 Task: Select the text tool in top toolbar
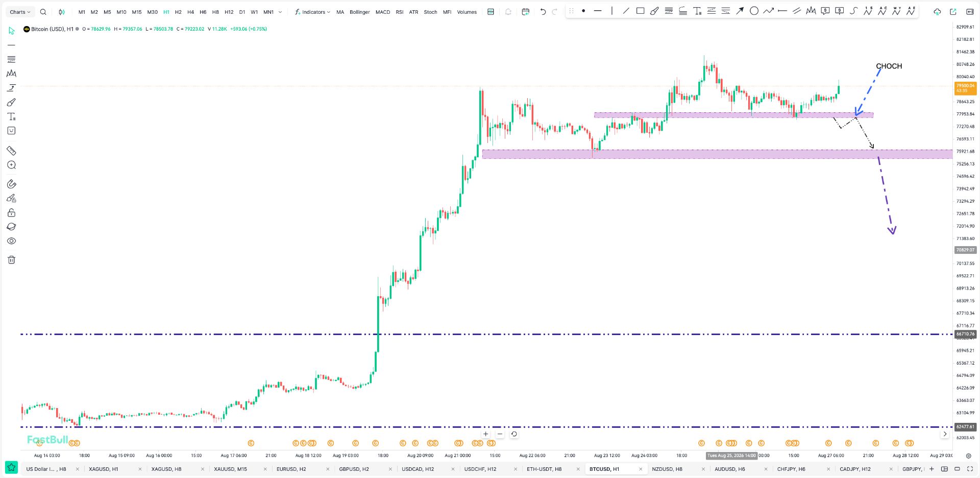(697, 11)
